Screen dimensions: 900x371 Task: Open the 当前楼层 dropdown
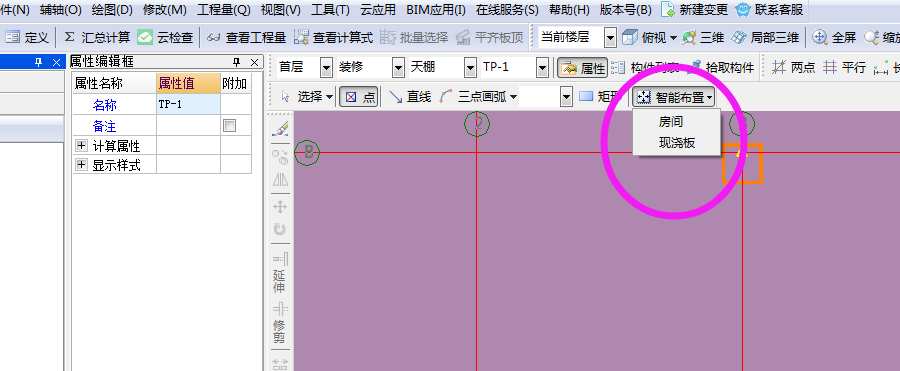point(610,38)
